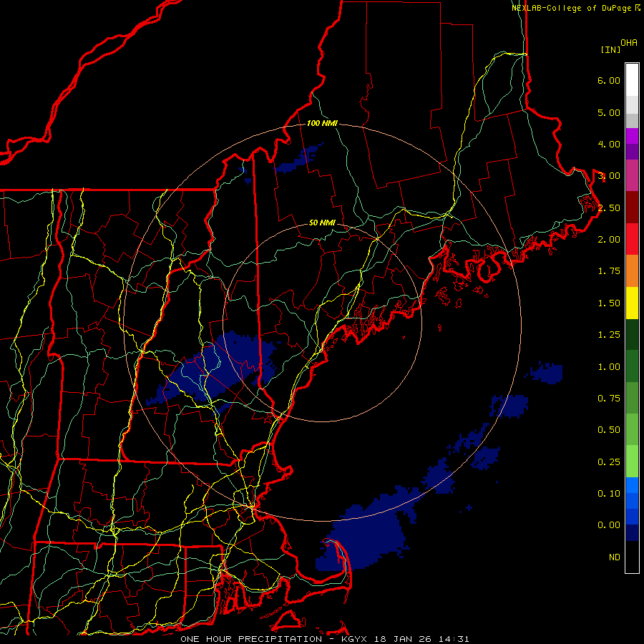Click the bright magenta 4.00 legend swatch

(x=632, y=136)
